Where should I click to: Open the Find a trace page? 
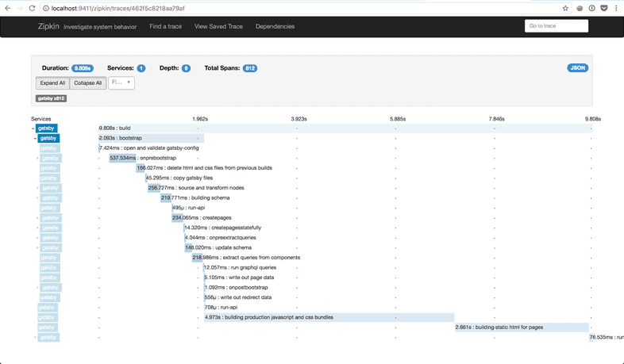coord(167,26)
